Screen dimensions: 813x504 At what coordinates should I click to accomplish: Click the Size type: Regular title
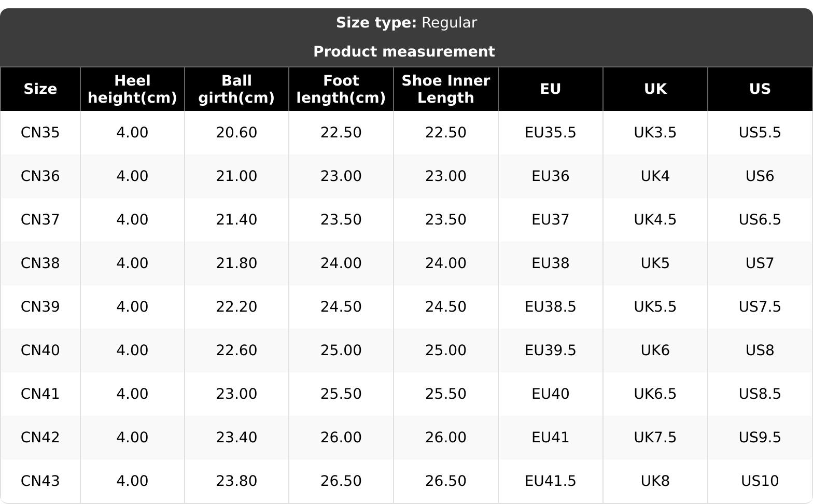(x=406, y=23)
